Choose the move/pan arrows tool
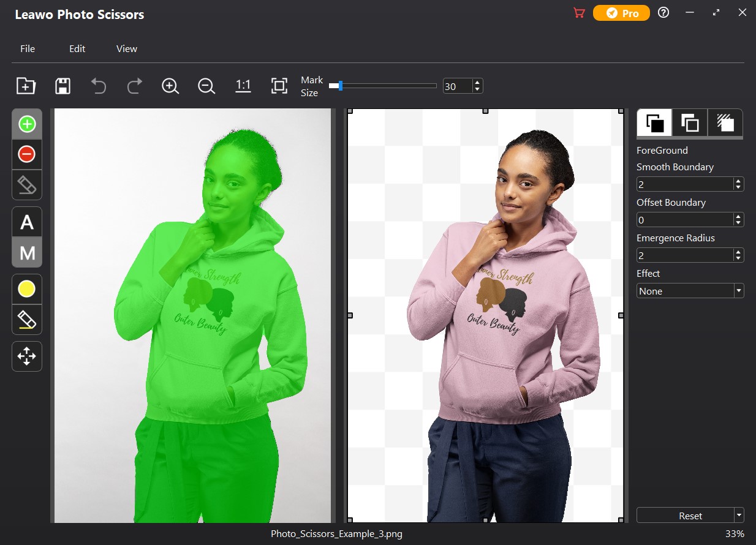Viewport: 756px width, 545px height. pyautogui.click(x=27, y=356)
